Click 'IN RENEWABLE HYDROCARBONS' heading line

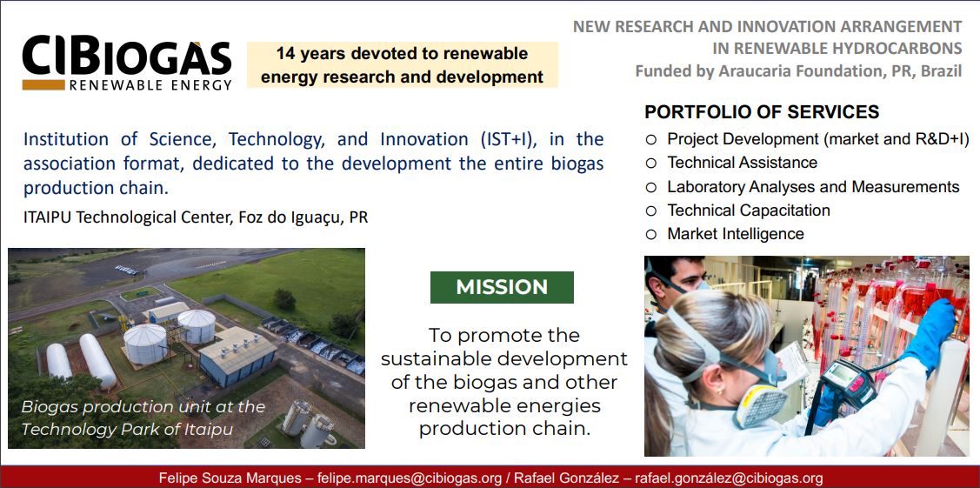[837, 48]
